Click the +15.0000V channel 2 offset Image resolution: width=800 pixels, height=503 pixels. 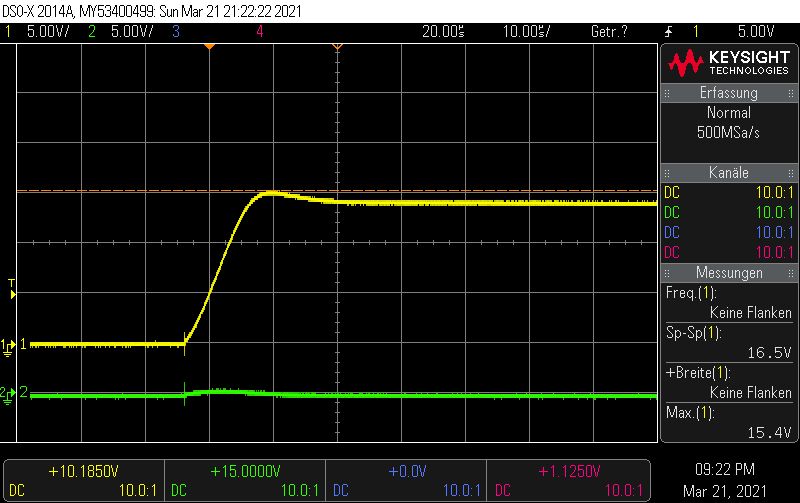245,471
